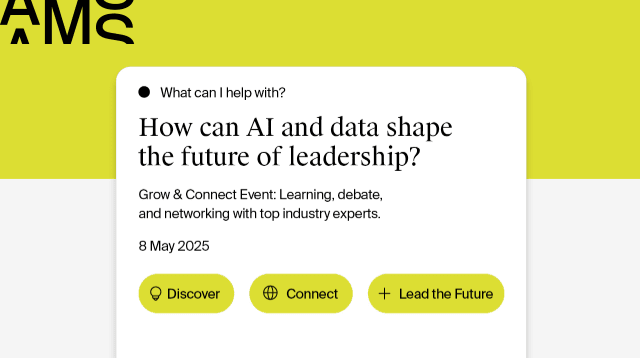Click the "top industry experts" text line
The image size is (640, 360).
[260, 213]
